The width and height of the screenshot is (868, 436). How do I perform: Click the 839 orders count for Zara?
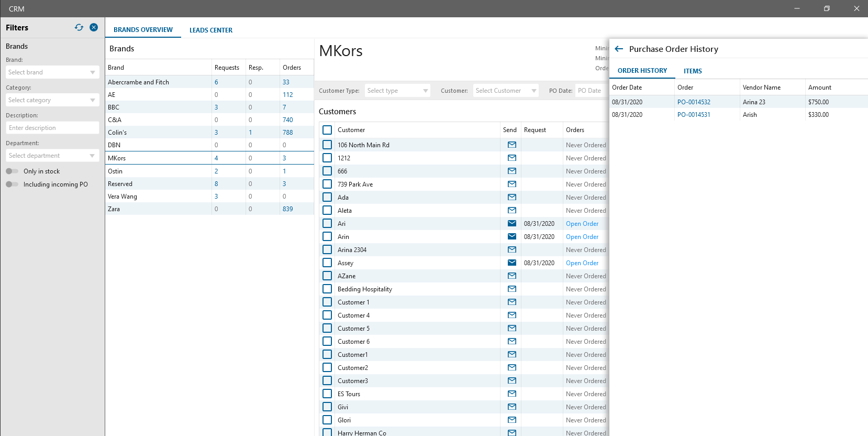click(x=288, y=209)
